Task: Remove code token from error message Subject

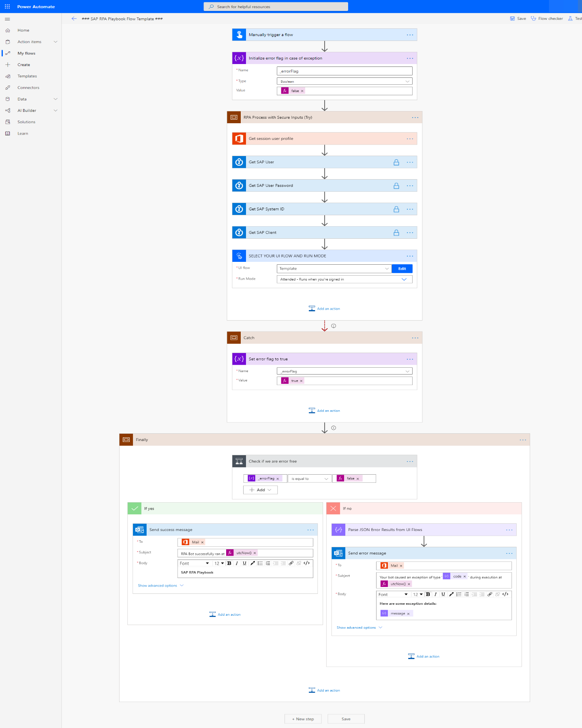Action: pos(464,576)
